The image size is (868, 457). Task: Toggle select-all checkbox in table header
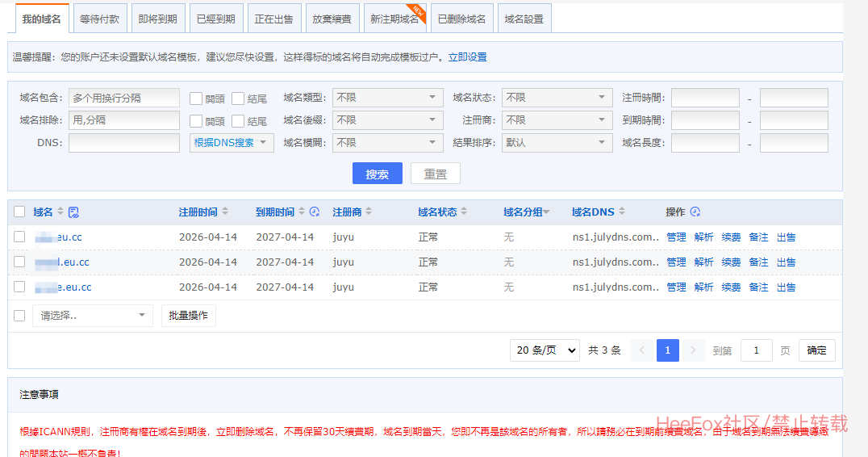click(x=19, y=212)
